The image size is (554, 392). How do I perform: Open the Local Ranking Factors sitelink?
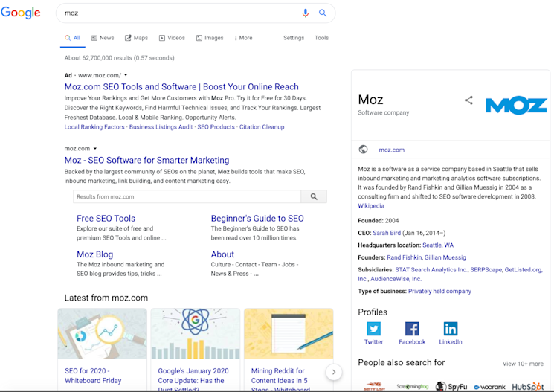tap(94, 127)
